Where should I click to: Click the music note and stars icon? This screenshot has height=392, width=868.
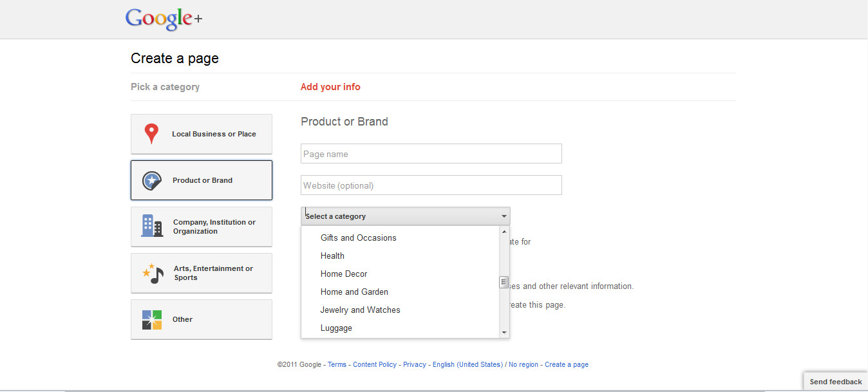tap(151, 273)
